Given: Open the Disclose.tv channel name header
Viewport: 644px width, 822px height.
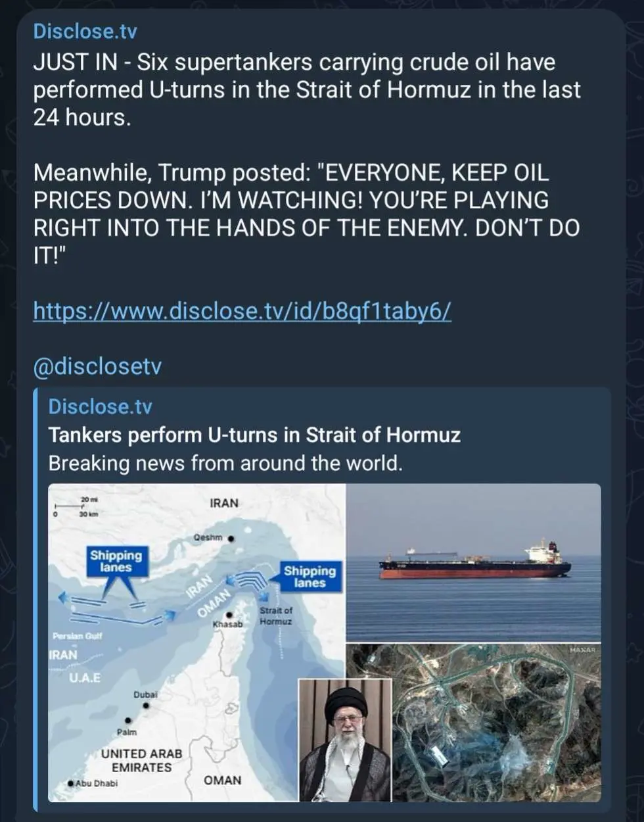Looking at the screenshot, I should tap(85, 31).
